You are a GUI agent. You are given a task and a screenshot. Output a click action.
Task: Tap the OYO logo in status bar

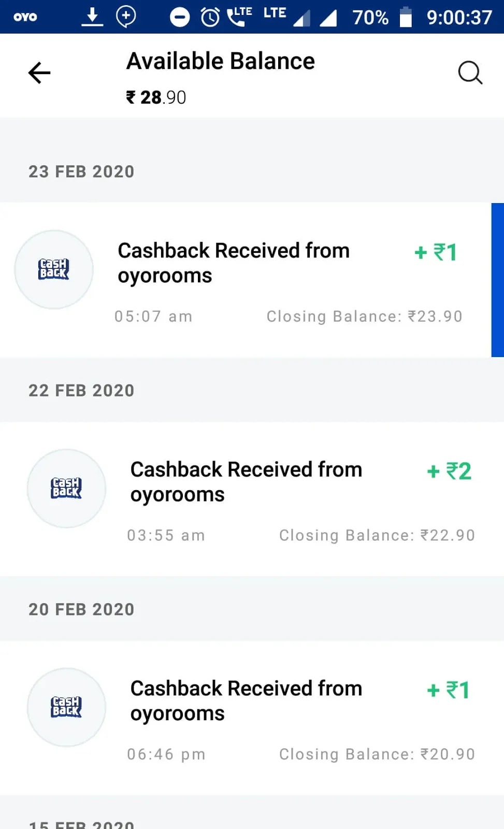click(x=25, y=17)
